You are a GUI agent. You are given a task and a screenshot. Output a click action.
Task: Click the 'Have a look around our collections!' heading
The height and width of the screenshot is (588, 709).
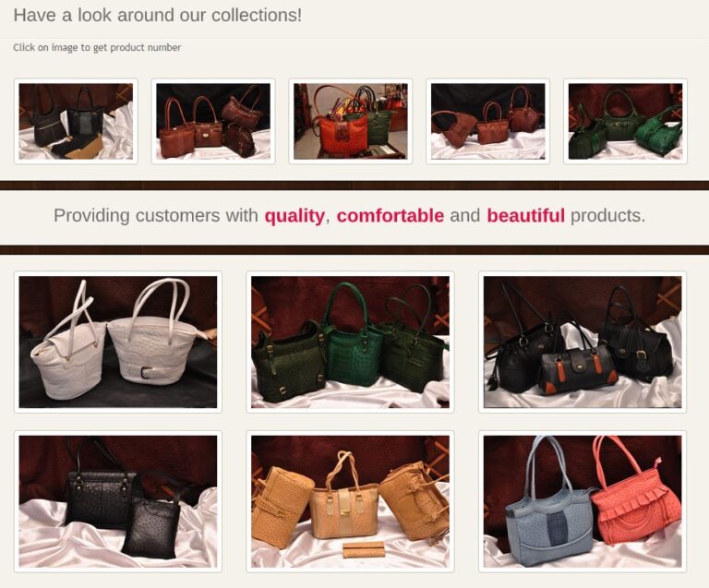157,16
